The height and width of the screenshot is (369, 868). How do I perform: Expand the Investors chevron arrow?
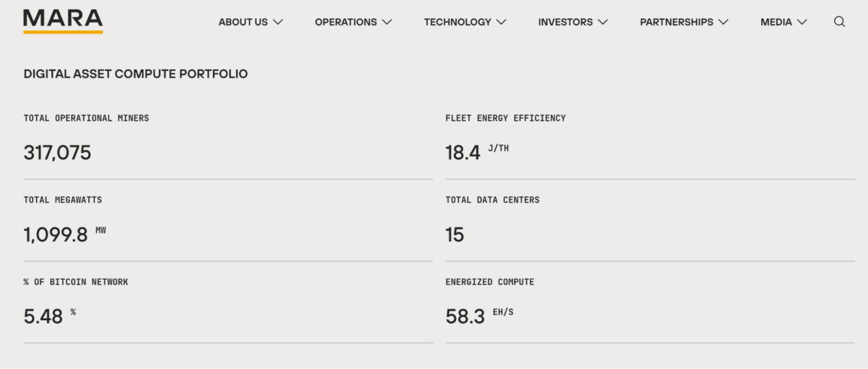(603, 22)
